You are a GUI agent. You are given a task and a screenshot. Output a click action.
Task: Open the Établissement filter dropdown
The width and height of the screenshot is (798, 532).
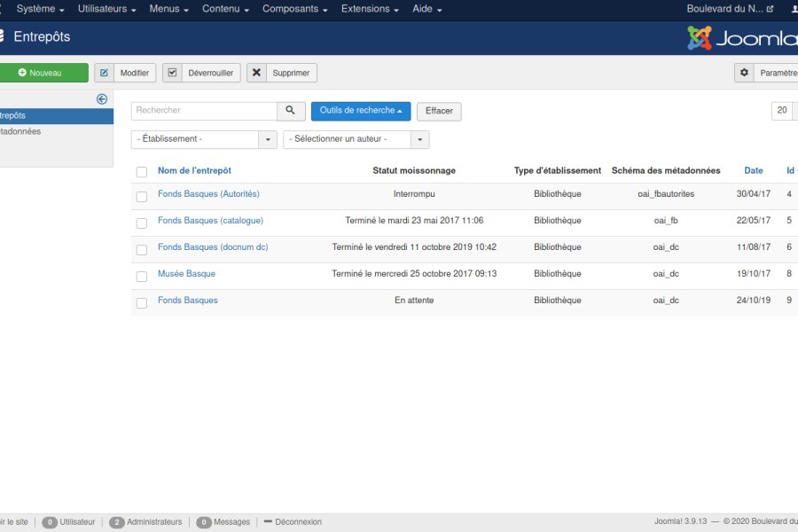tap(204, 139)
